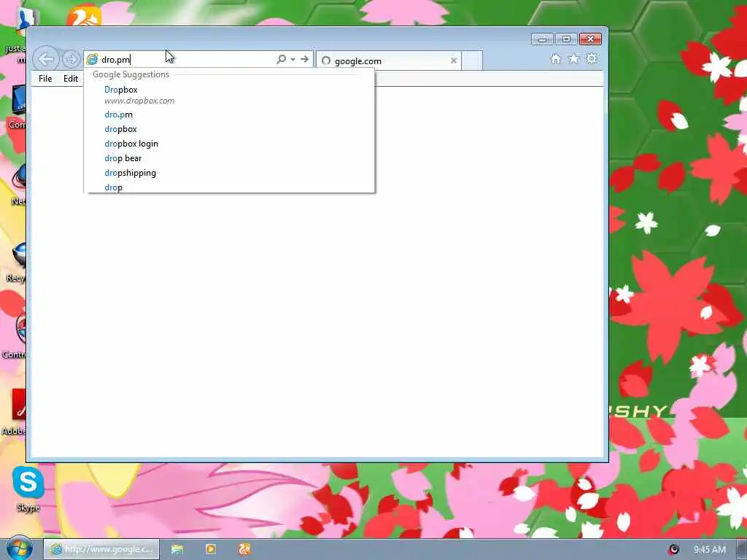
Task: Go to the Home page icon
Action: pyautogui.click(x=555, y=59)
